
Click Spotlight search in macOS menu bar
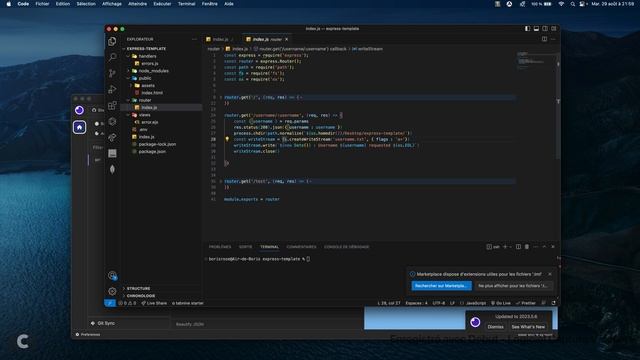click(573, 4)
